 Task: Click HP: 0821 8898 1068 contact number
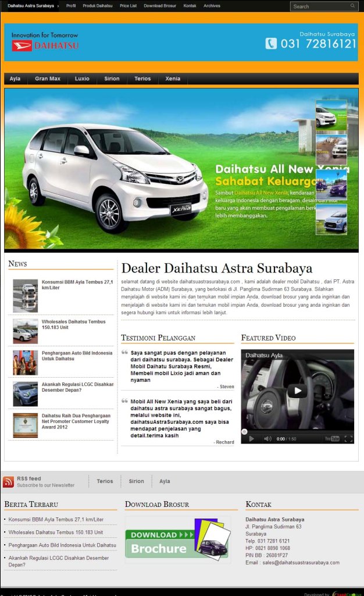click(267, 548)
